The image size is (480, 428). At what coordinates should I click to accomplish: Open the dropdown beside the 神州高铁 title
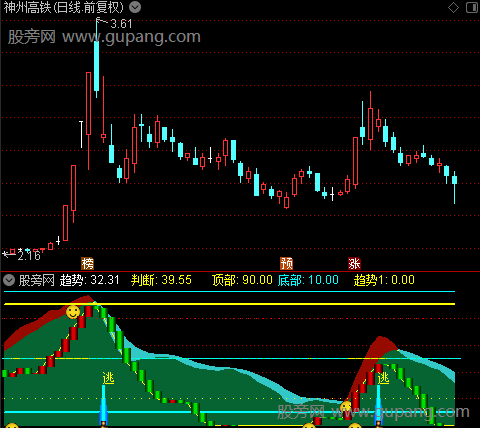click(135, 7)
